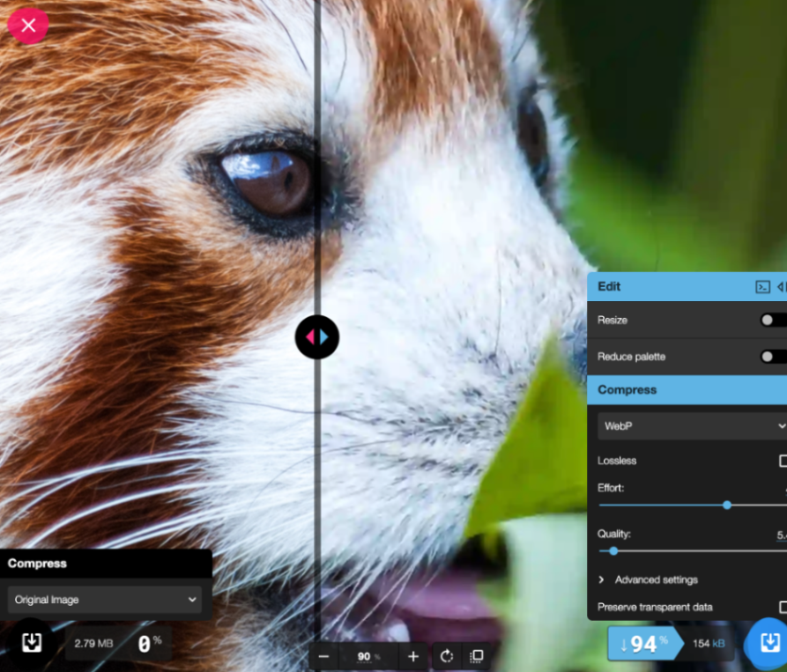Viewport: 787px width, 672px height.
Task: Open the CLI command icon in the Edit header
Action: [762, 287]
